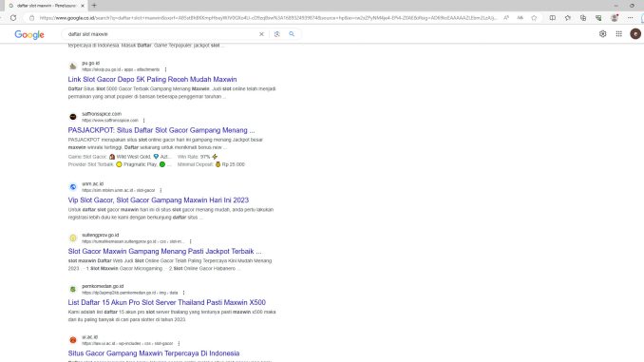The image size is (644, 362).
Task: Click the 'pu.go.id' site name text
Action: pyautogui.click(x=90, y=63)
